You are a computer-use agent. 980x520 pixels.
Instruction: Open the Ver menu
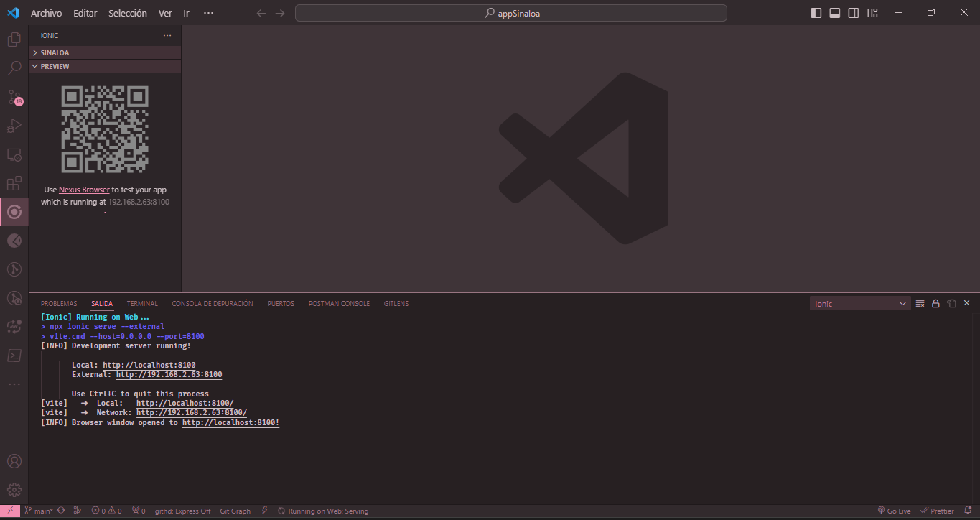(x=165, y=13)
